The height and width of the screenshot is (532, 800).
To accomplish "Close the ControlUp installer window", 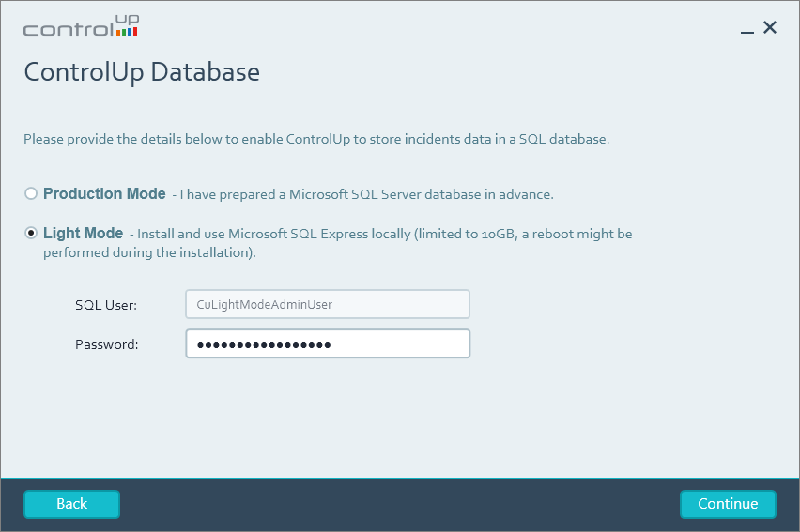I will pyautogui.click(x=770, y=28).
